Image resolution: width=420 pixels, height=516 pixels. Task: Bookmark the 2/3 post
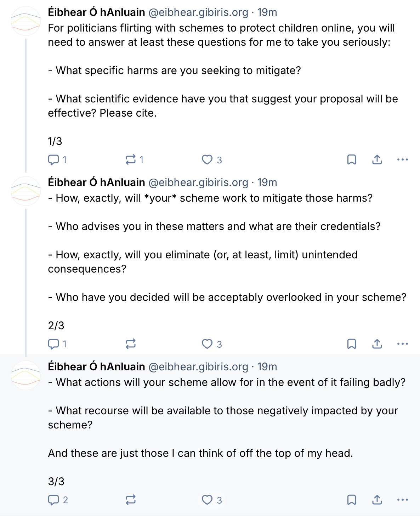click(352, 344)
